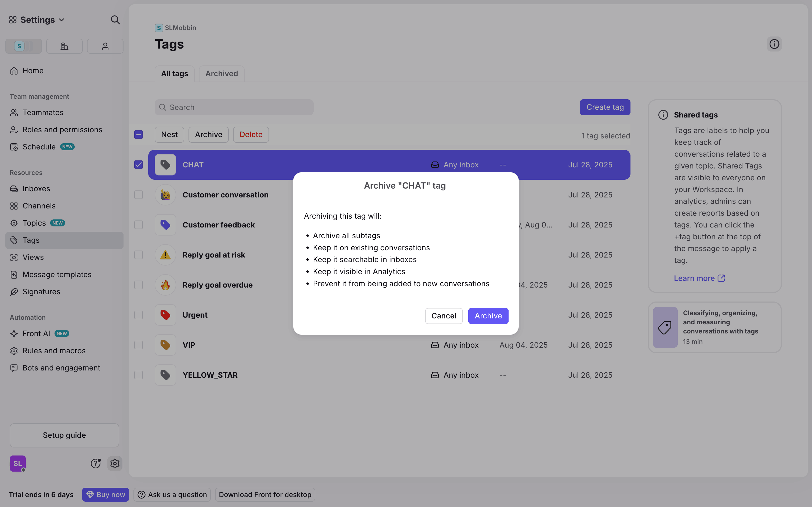Image resolution: width=812 pixels, height=507 pixels.
Task: Click the info icon beside Tags header
Action: [774, 44]
